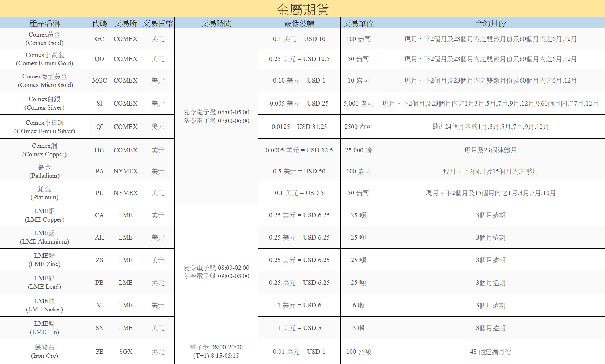Select the SN code cell
This screenshot has height=364, width=605.
tap(99, 328)
